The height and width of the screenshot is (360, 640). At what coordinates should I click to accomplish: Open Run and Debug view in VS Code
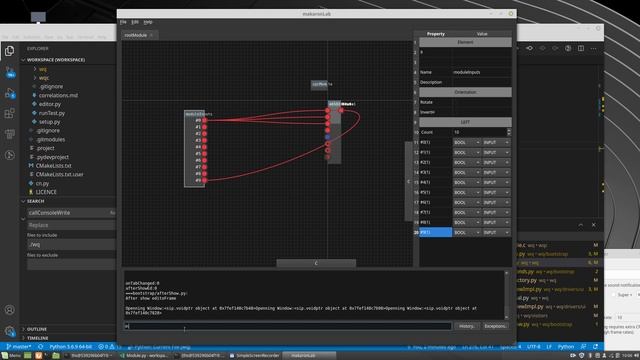pyautogui.click(x=9, y=94)
